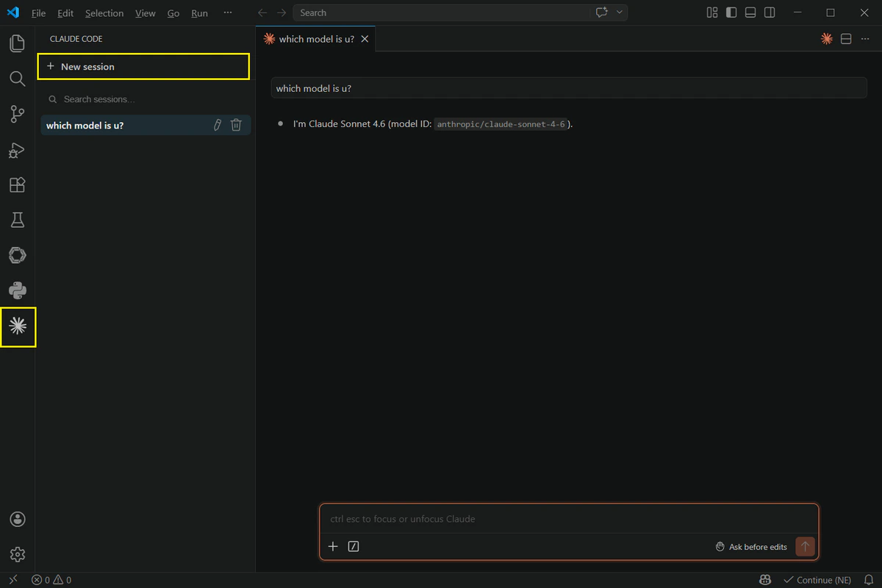Viewport: 882px width, 588px height.
Task: Toggle 'Ask before edits' mode
Action: 751,547
